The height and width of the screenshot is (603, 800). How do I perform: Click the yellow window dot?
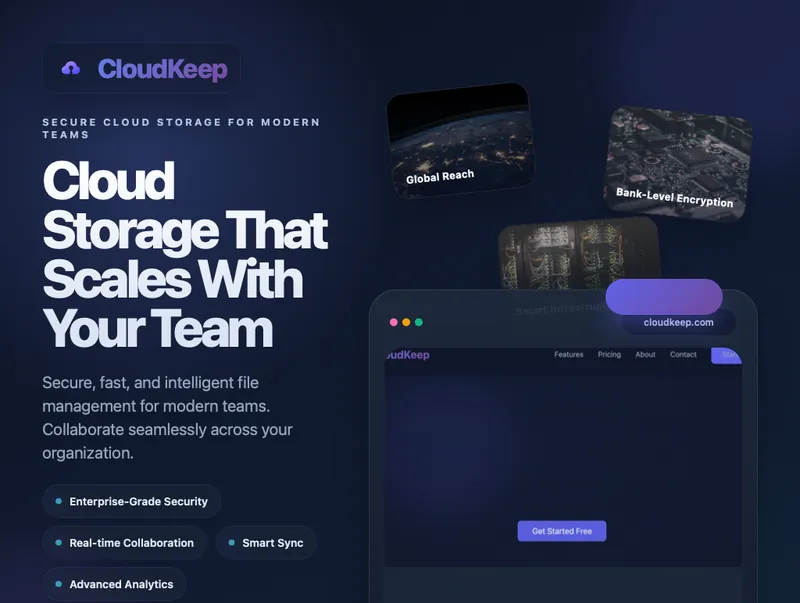(x=406, y=322)
